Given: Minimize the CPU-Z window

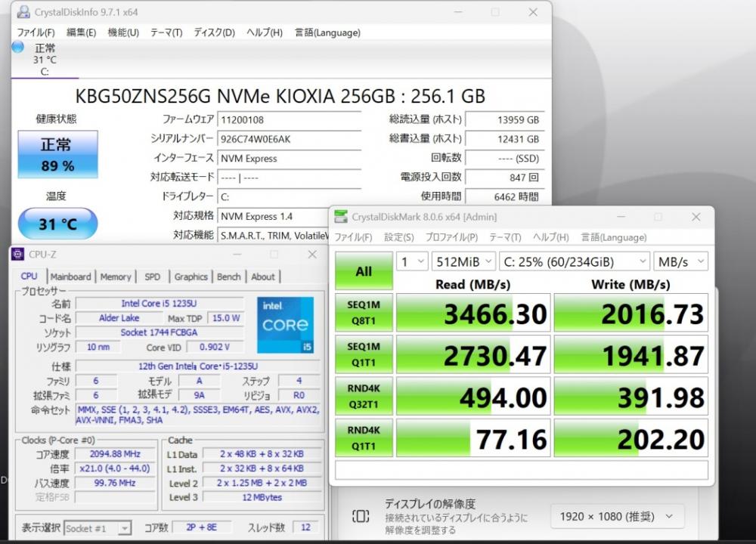Looking at the screenshot, I should [237, 255].
